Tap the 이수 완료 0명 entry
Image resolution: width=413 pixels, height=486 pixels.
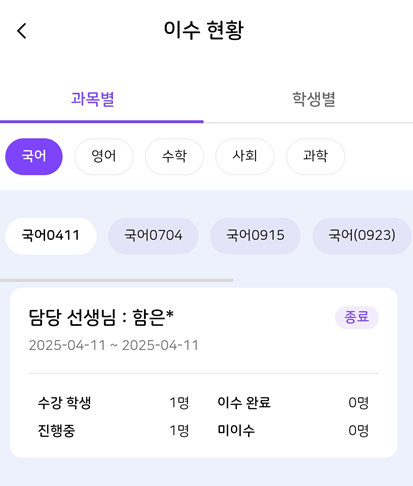pyautogui.click(x=293, y=403)
